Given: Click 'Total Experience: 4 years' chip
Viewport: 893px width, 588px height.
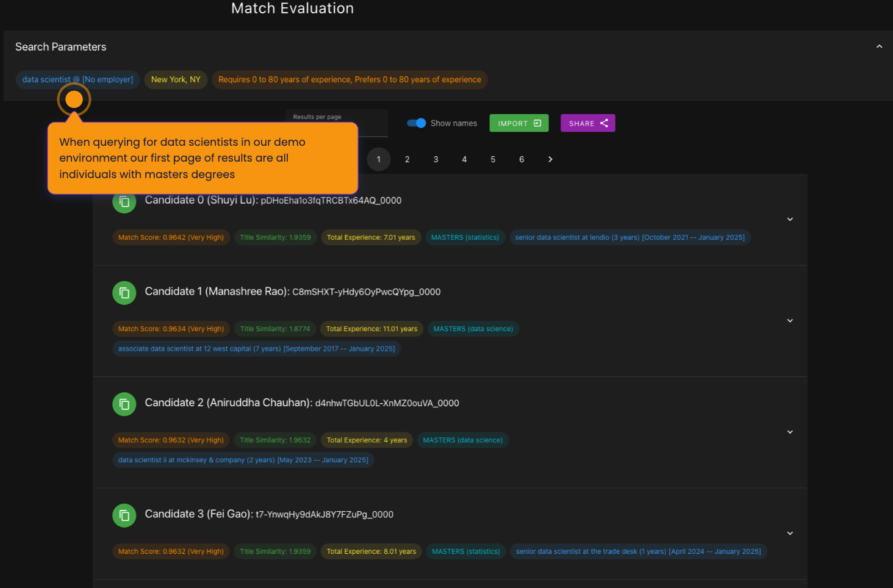Looking at the screenshot, I should click(x=367, y=440).
